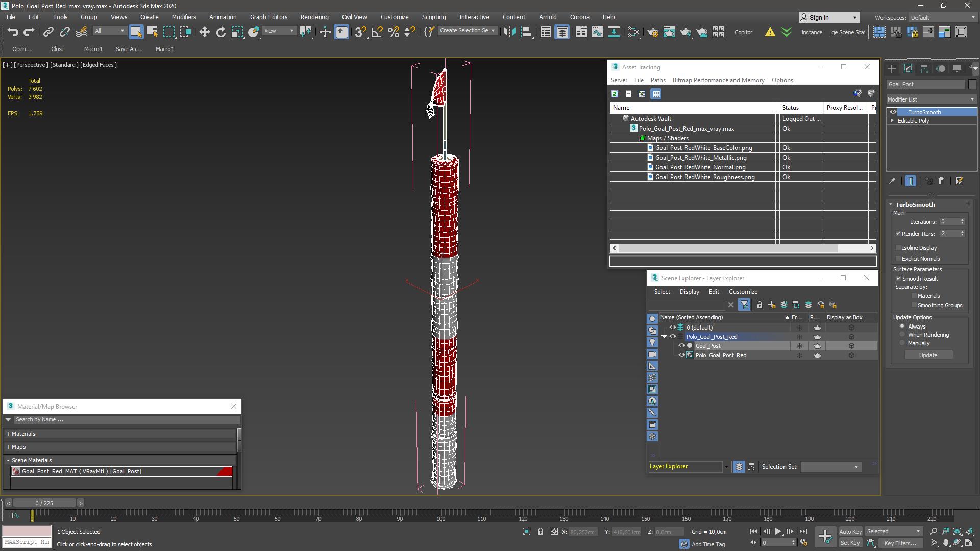Click the Update button in TurboSmooth
The width and height of the screenshot is (980, 551).
point(928,355)
